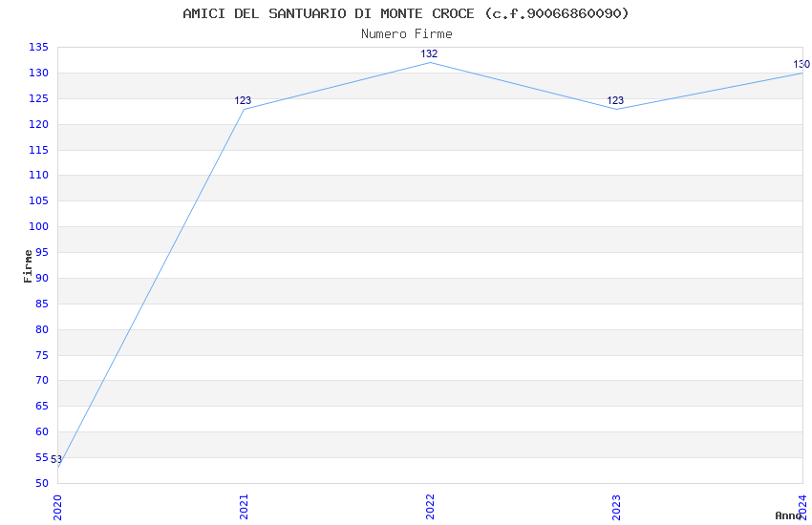Image resolution: width=812 pixels, height=525 pixels.
Task: Click the x-axis year label 2023
Action: [x=616, y=508]
